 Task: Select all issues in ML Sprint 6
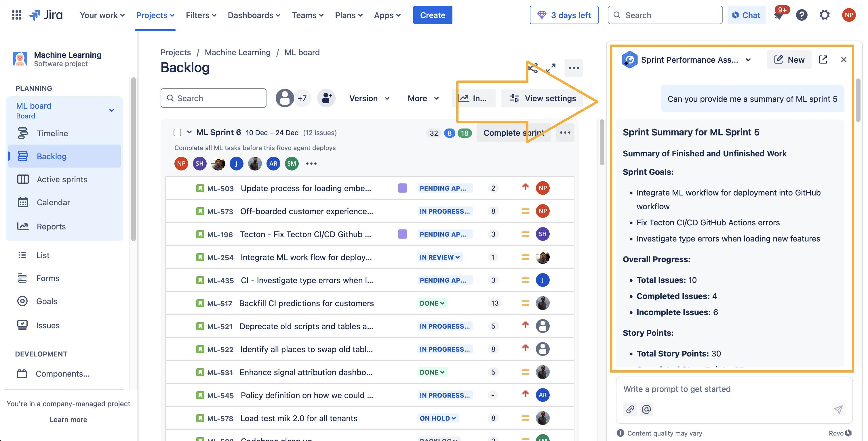click(177, 132)
